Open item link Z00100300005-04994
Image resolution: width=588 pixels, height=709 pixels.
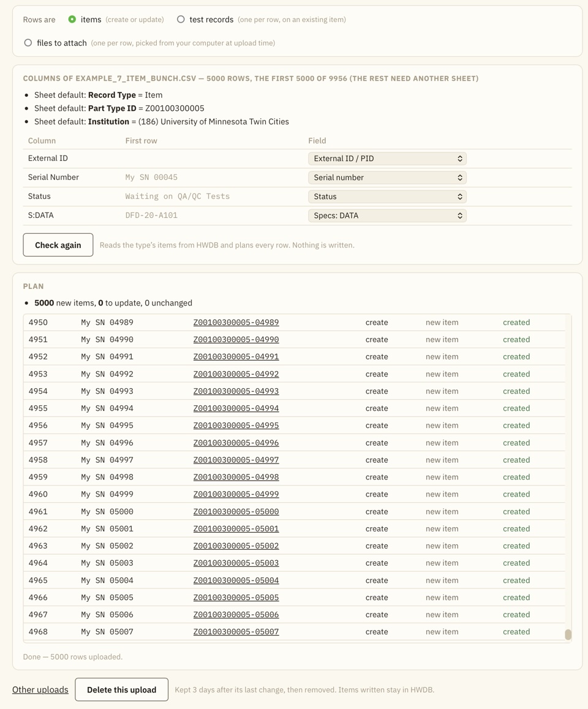236,408
